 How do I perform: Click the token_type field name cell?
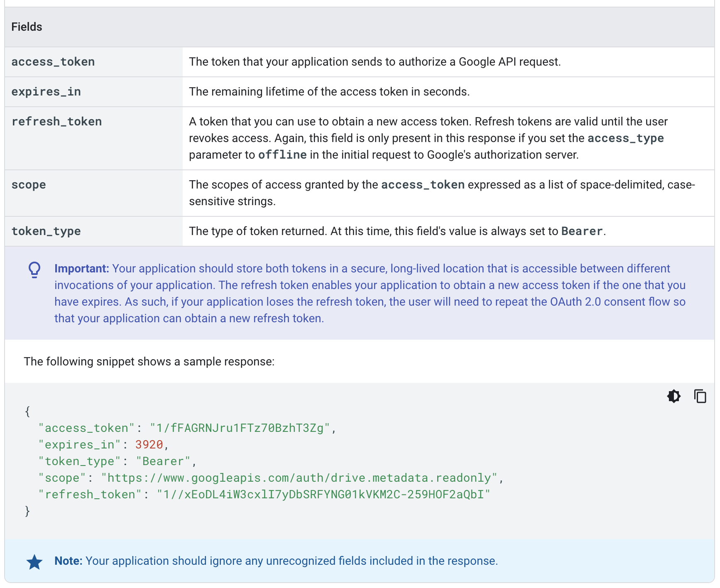point(94,231)
